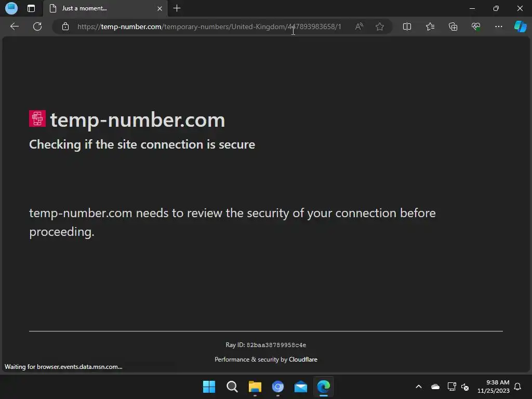Activate Read aloud icon
This screenshot has width=532, height=399.
click(x=359, y=26)
